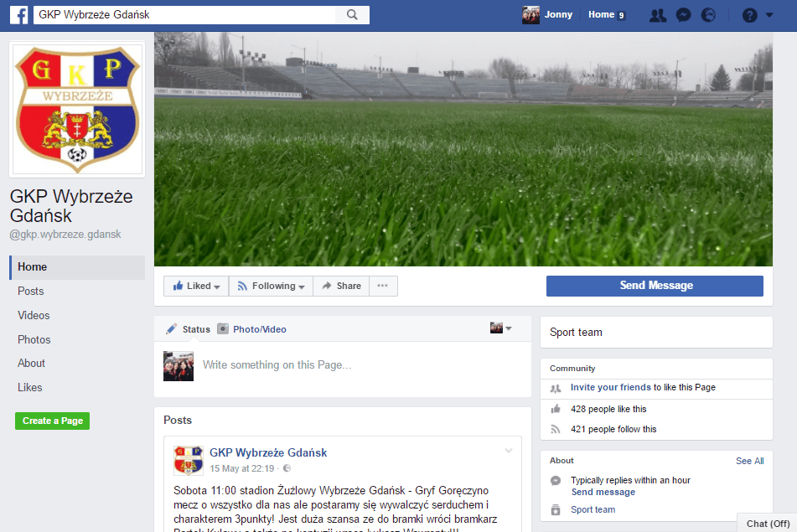Click the Sport team heading text
This screenshot has width=797, height=532.
(576, 333)
